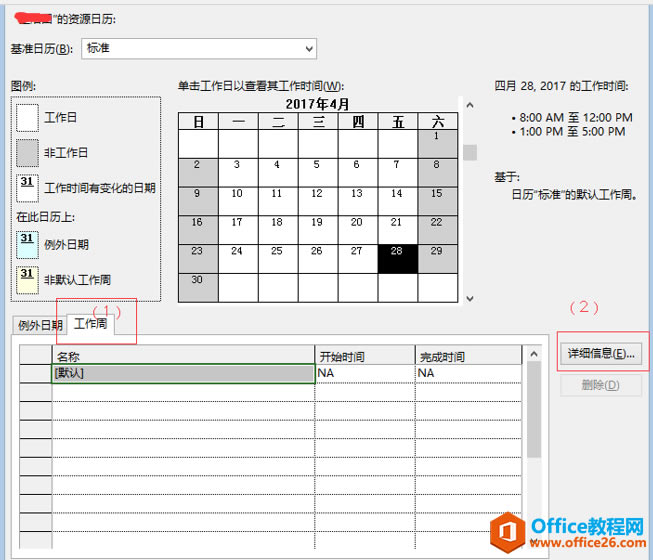653x560 pixels.
Task: Click work weeks table scroll up arrow
Action: 534,354
